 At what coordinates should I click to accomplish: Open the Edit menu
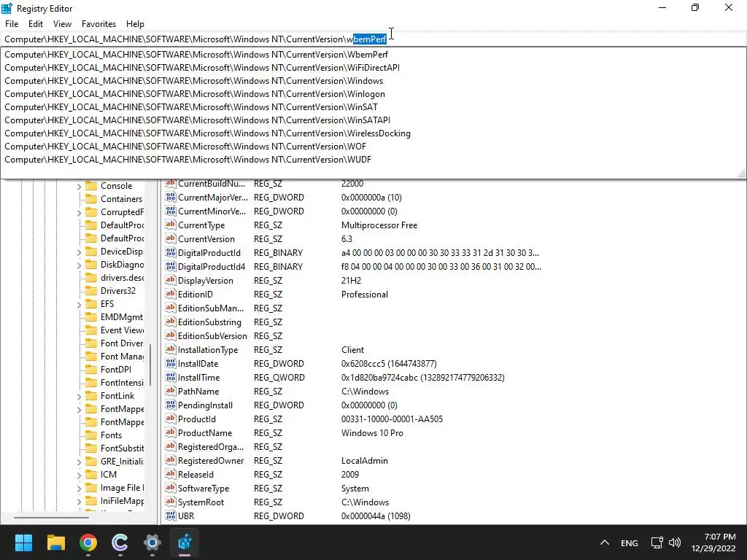pyautogui.click(x=35, y=24)
